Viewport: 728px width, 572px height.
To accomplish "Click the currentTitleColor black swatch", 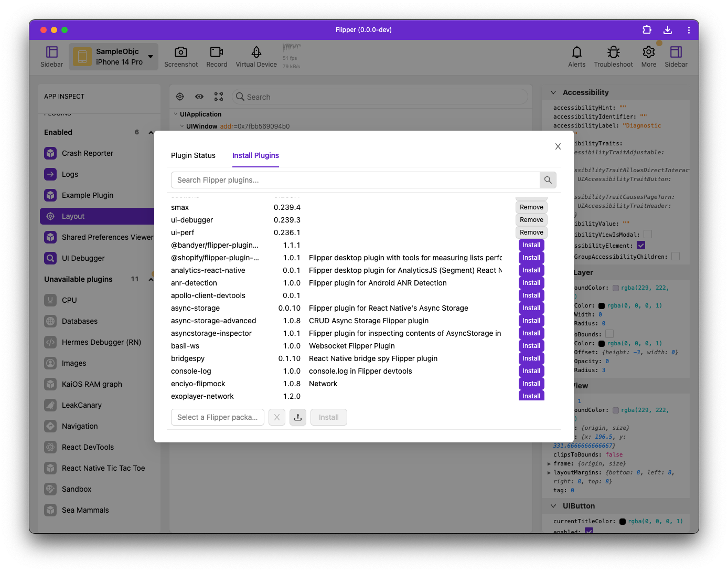I will (623, 521).
